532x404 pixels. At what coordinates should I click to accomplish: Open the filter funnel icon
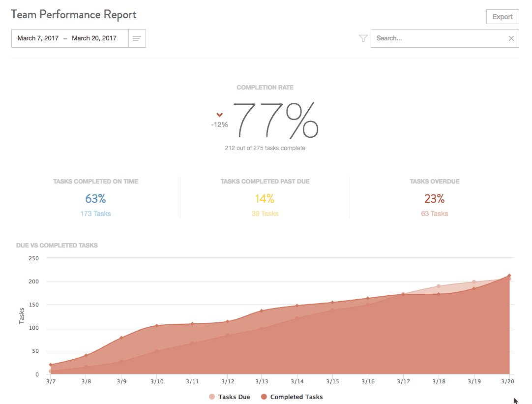(x=363, y=38)
